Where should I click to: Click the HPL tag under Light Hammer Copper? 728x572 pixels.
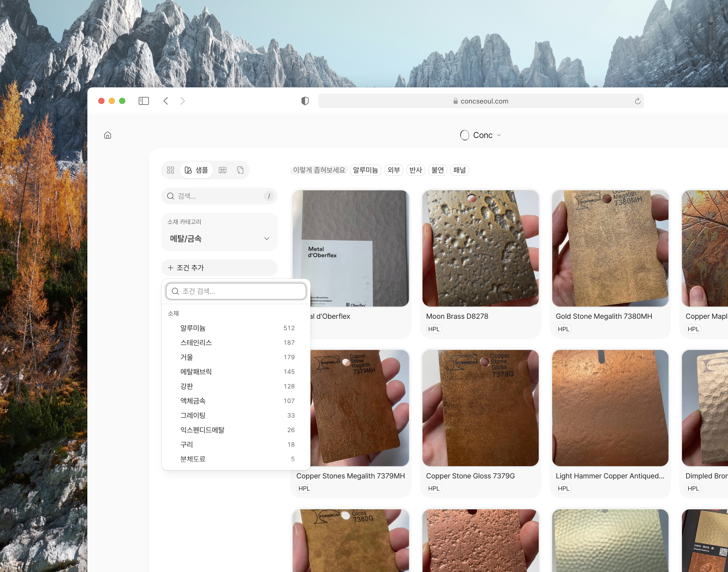coord(563,489)
